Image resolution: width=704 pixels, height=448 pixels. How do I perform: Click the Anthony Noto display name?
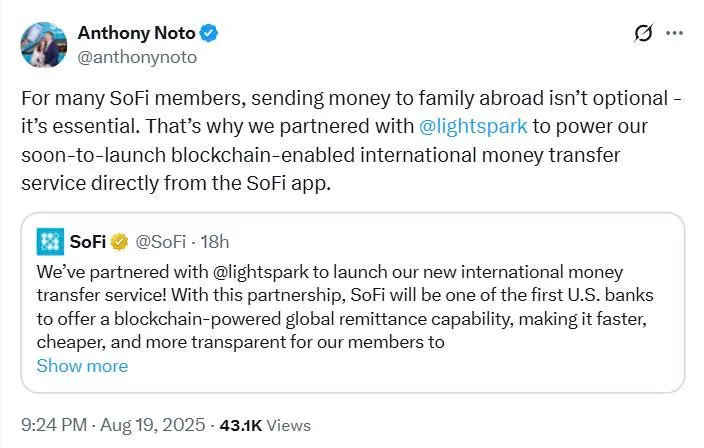[x=136, y=33]
